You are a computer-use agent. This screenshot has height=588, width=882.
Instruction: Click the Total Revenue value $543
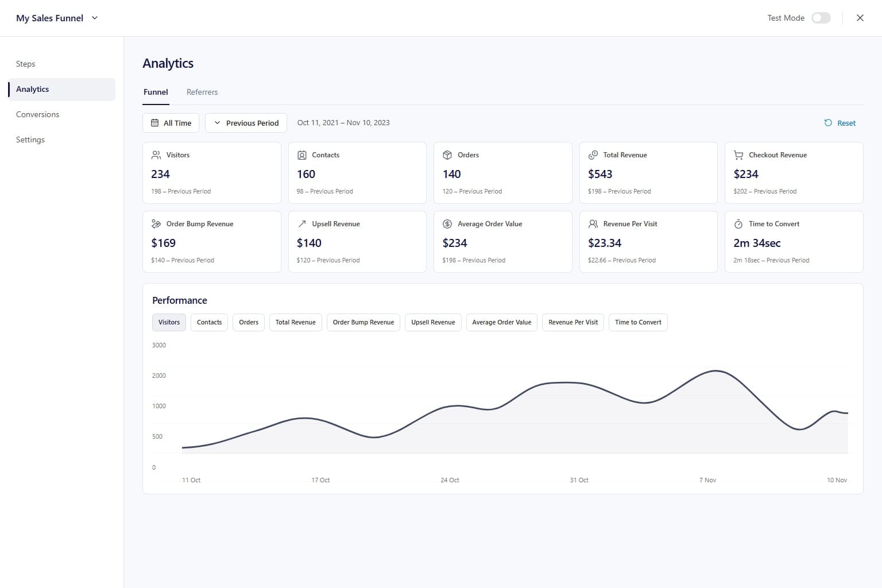600,174
